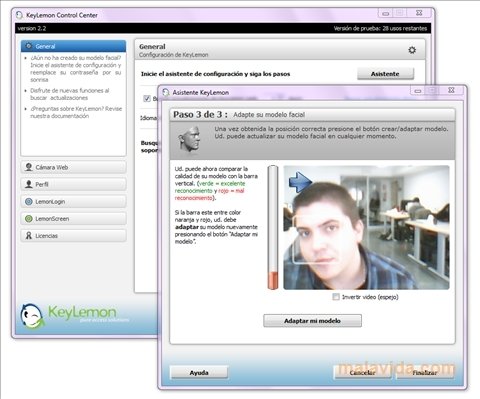Click Finalizar to finish the wizard
The height and width of the screenshot is (399, 480).
click(x=425, y=372)
